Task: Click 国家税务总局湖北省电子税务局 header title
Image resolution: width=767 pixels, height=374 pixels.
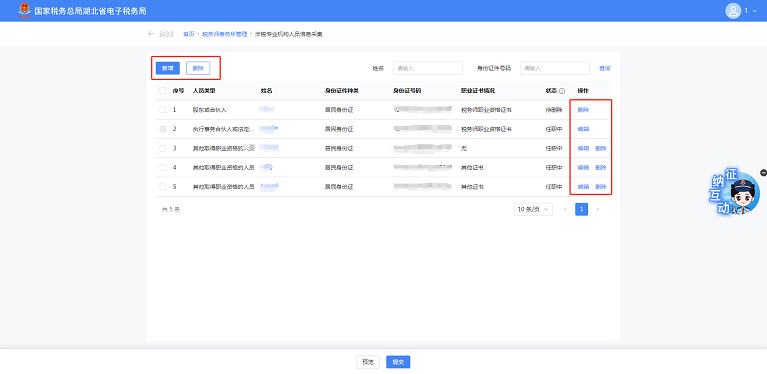Action: point(90,11)
